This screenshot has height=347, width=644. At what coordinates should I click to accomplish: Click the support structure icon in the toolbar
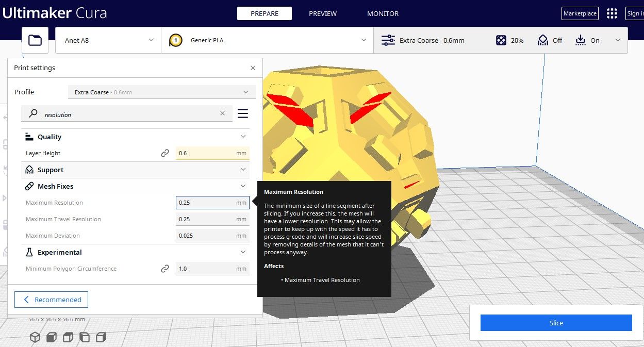tap(542, 40)
